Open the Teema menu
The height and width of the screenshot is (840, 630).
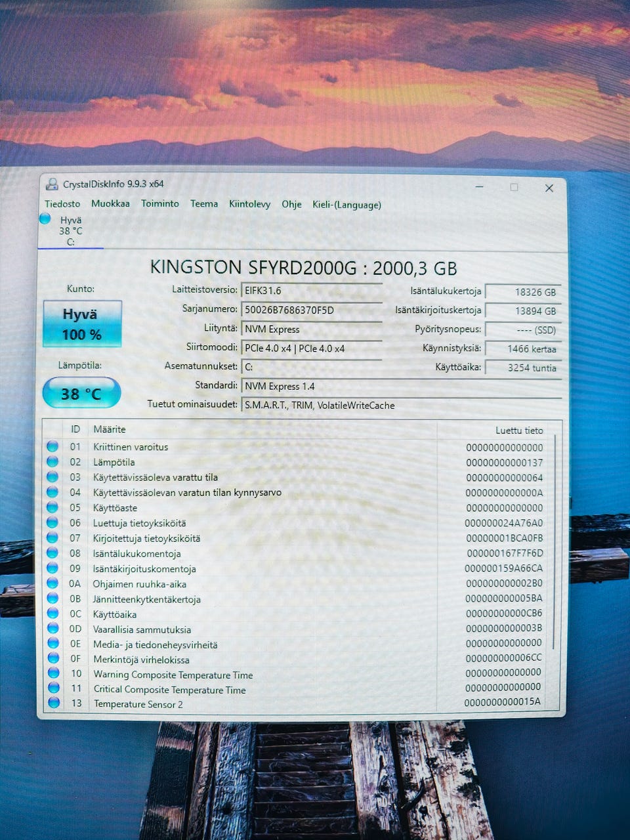click(204, 204)
